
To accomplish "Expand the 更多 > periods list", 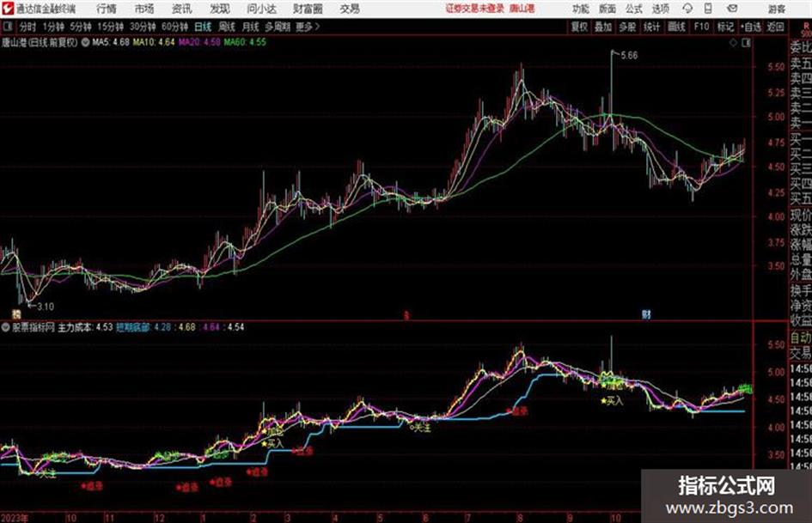I will [308, 27].
